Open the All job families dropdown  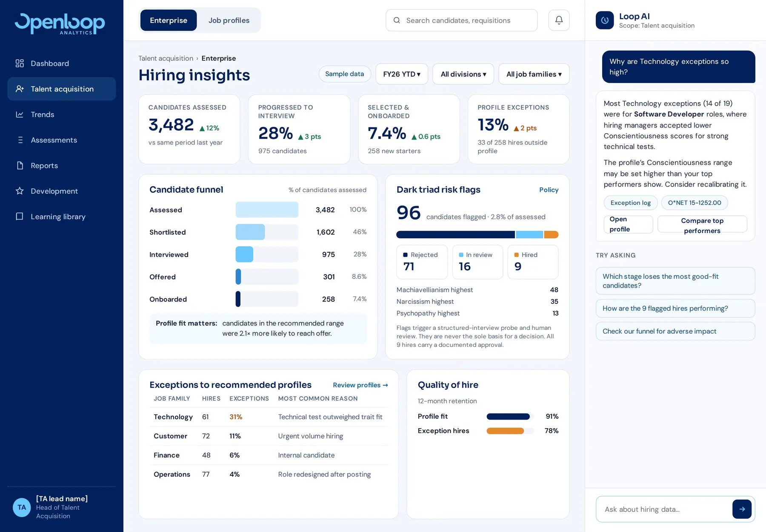(534, 74)
